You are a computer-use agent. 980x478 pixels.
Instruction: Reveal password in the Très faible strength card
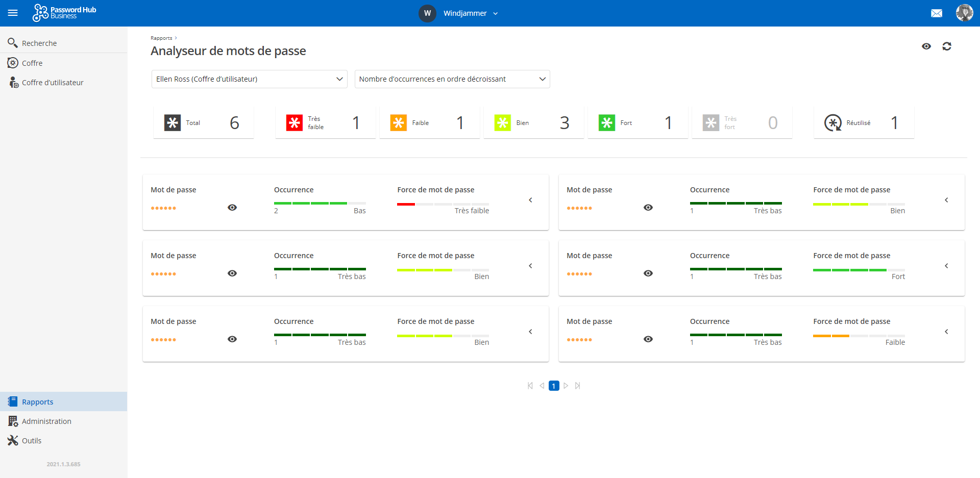click(x=232, y=208)
